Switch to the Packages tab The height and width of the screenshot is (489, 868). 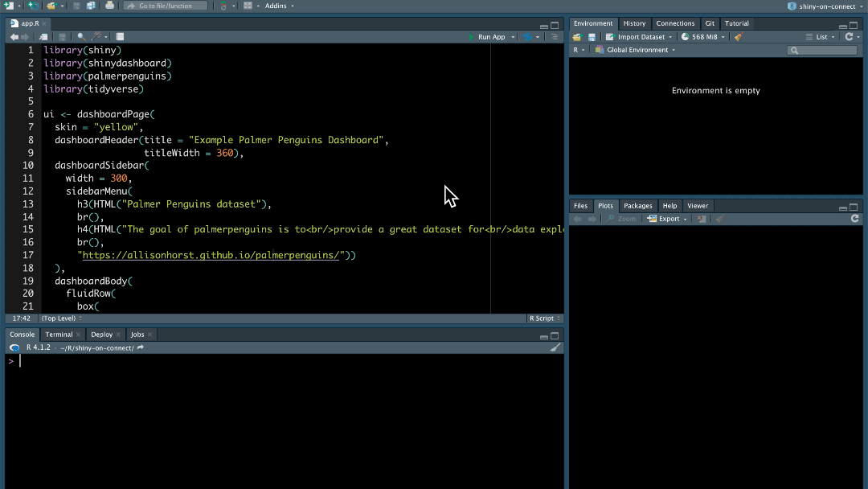coord(638,206)
